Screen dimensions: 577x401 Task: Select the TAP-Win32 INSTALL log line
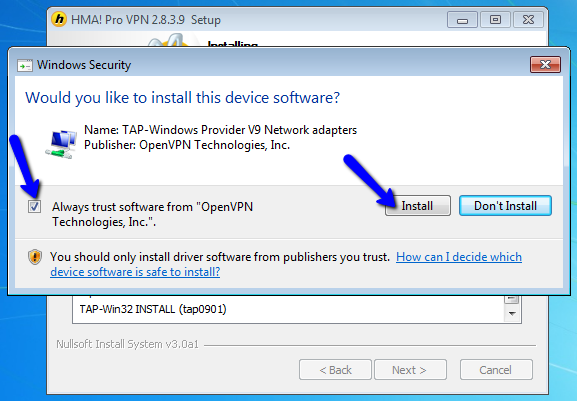[153, 309]
